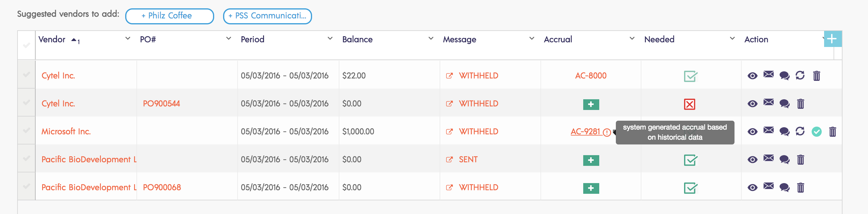This screenshot has width=868, height=214.
Task: Open the Accrual column dropdown chevron
Action: (632, 38)
